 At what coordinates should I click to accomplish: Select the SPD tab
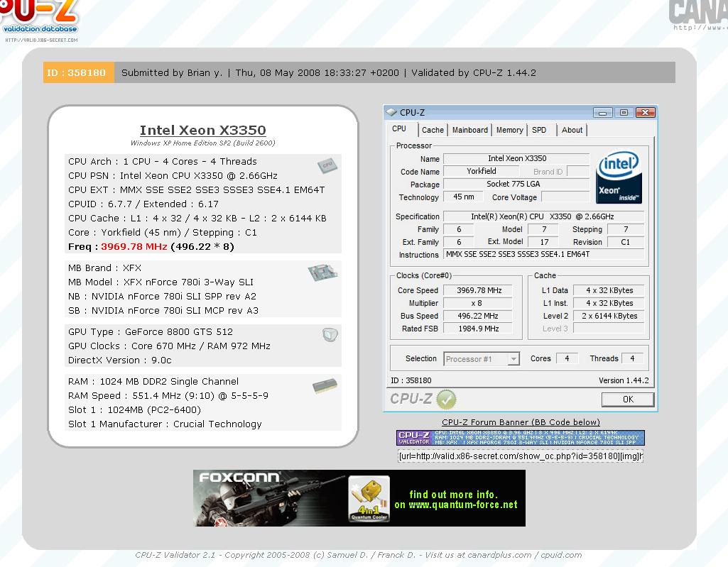(539, 131)
